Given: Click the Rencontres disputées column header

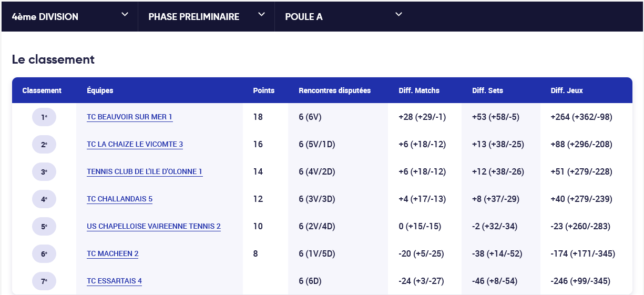Looking at the screenshot, I should pyautogui.click(x=334, y=90).
